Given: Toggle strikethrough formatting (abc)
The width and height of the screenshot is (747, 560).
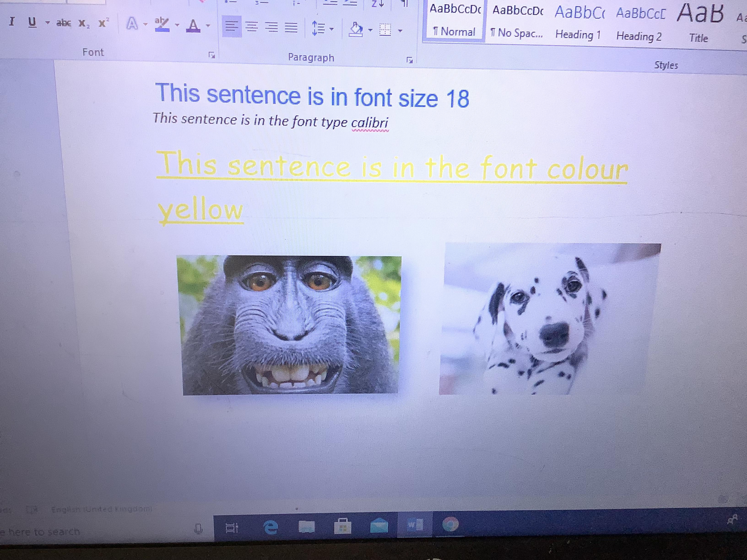Looking at the screenshot, I should click(63, 23).
